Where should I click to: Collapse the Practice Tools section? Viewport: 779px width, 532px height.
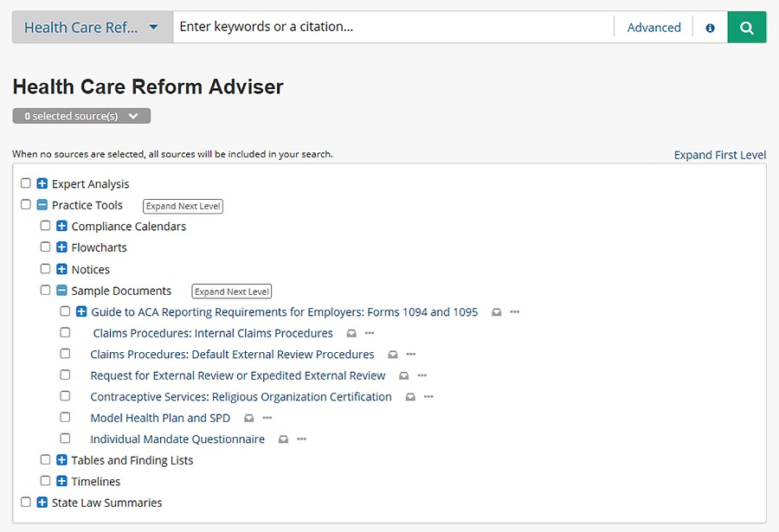[x=42, y=205]
